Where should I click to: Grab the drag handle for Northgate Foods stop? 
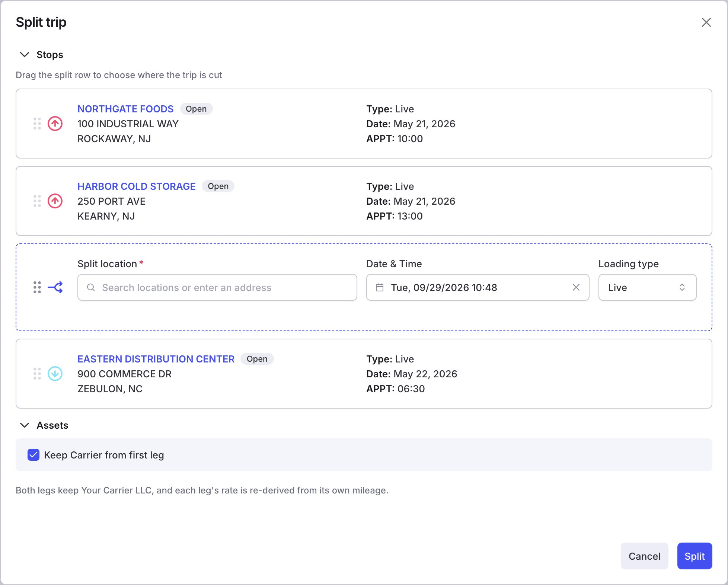tap(37, 124)
